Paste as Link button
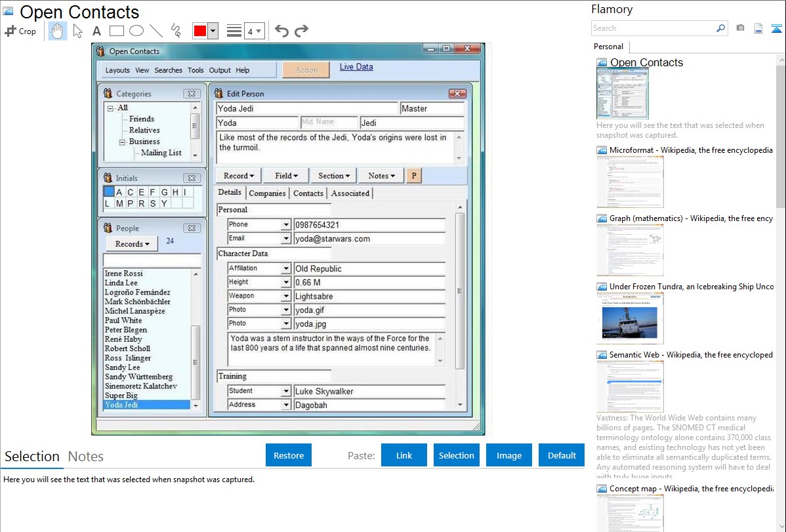This screenshot has width=786, height=532. 404,455
